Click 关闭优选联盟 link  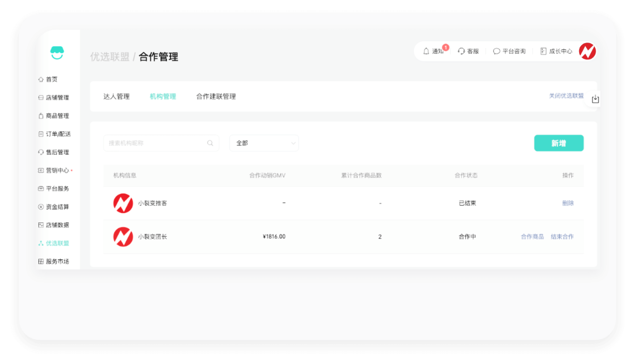tap(566, 96)
